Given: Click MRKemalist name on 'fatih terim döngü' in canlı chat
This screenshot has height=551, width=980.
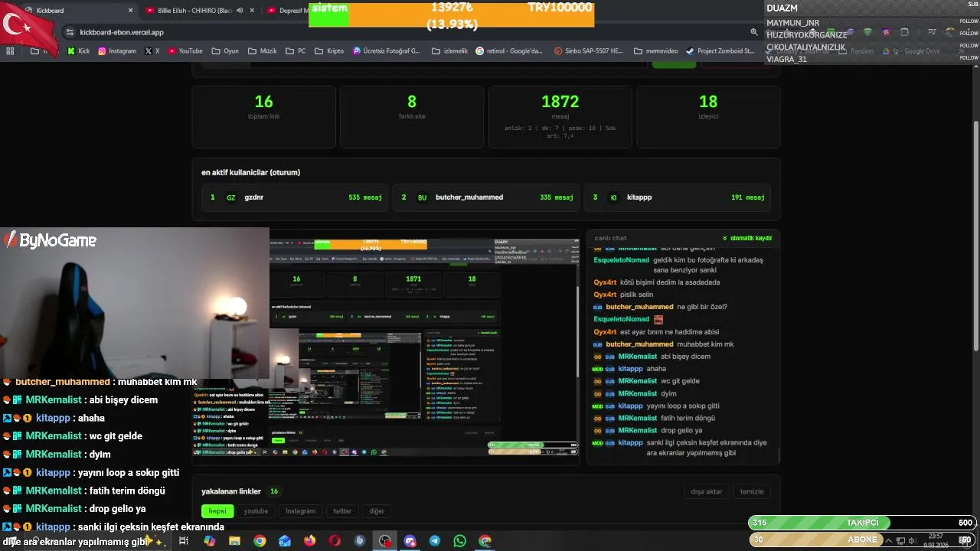Looking at the screenshot, I should [x=637, y=419].
